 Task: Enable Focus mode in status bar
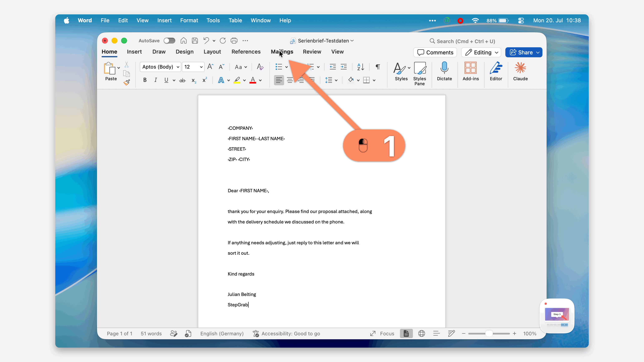tap(382, 333)
